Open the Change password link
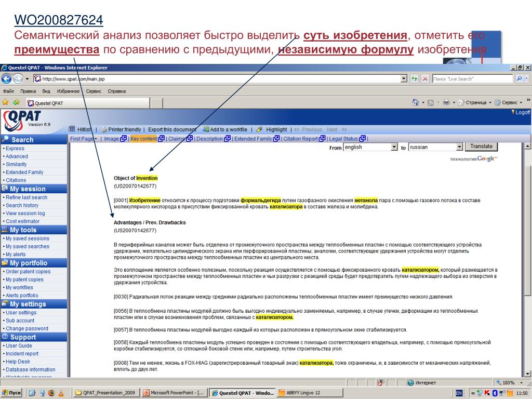532x399 pixels. point(27,328)
